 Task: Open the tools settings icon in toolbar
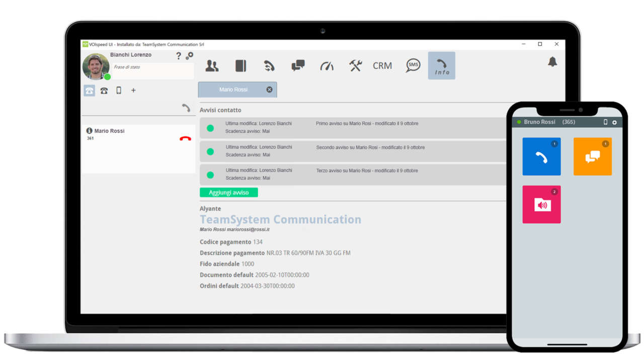coord(355,65)
